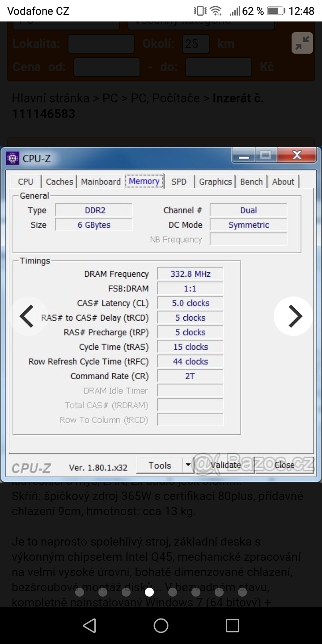This screenshot has width=322, height=644.
Task: Select the DDR2 memory type value
Action: [x=94, y=210]
